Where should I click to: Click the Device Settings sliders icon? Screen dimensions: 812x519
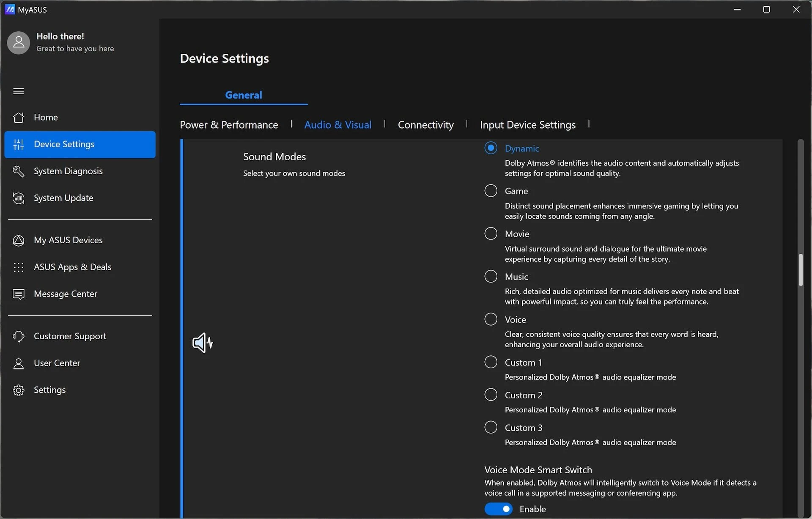pos(18,144)
